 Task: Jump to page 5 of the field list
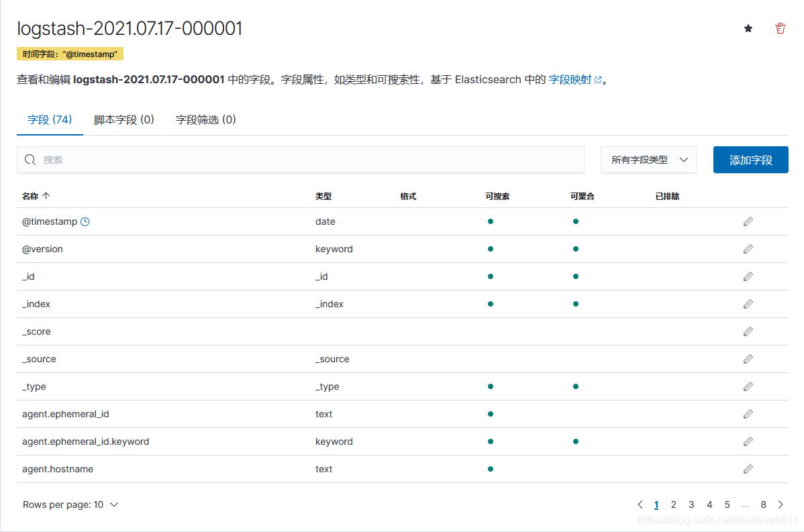tap(727, 504)
